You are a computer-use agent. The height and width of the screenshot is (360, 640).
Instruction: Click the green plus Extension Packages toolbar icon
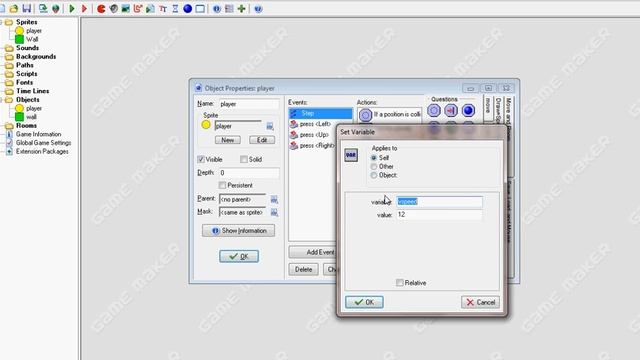pyautogui.click(x=242, y=9)
